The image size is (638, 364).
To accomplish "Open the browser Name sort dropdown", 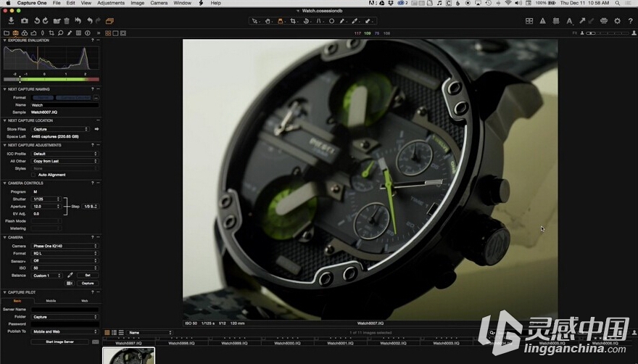I will (149, 333).
